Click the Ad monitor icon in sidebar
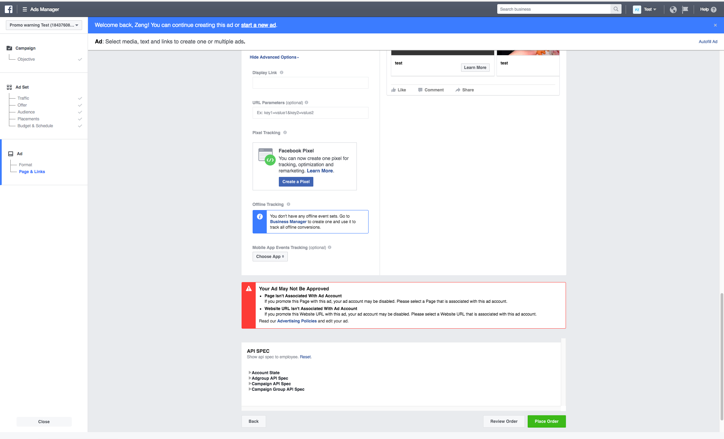 pyautogui.click(x=11, y=154)
